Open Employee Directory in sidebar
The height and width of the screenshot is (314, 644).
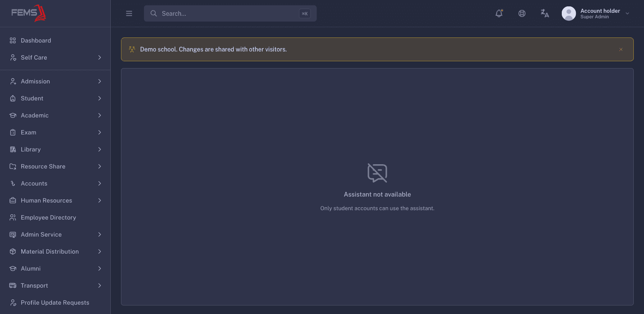pos(55,217)
